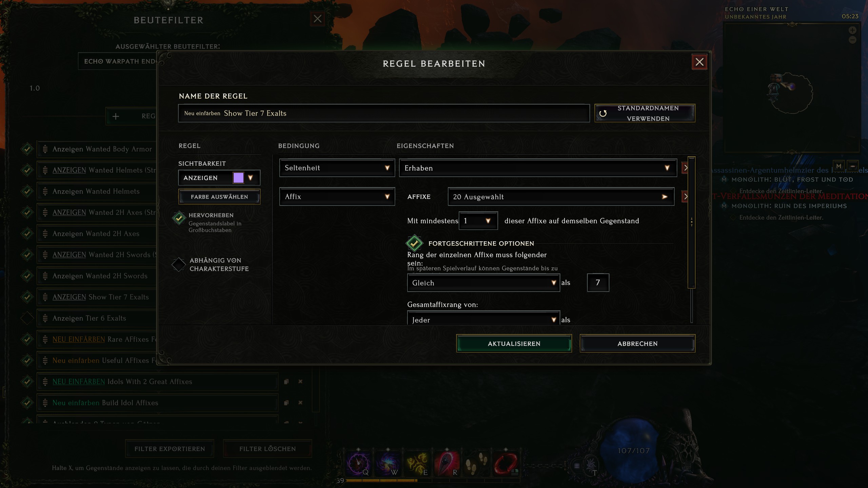Viewport: 868px width, 488px height.
Task: Click the Aktualisieren button
Action: coord(514,343)
